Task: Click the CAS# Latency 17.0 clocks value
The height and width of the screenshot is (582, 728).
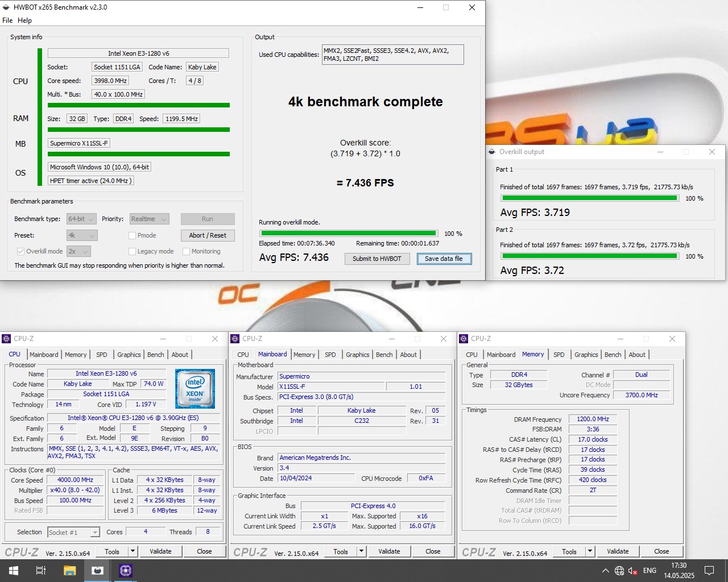Action: 593,439
